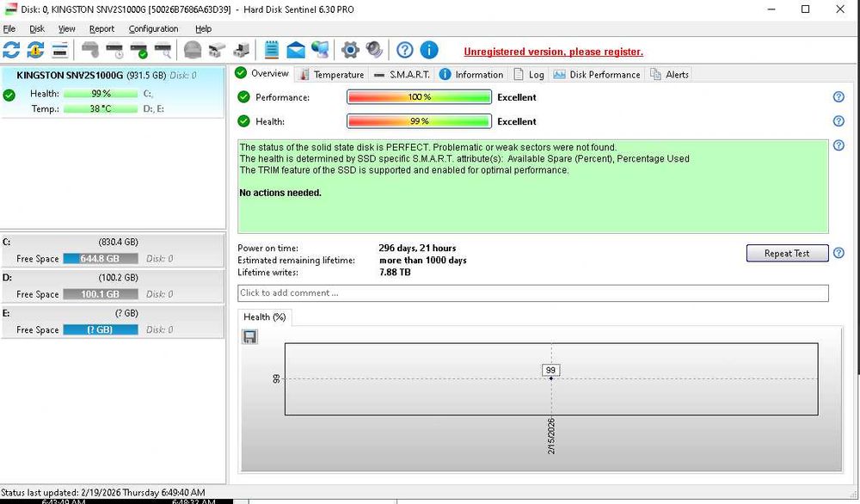The height and width of the screenshot is (504, 860).
Task: Click the disk with clock test icon
Action: coord(114,51)
